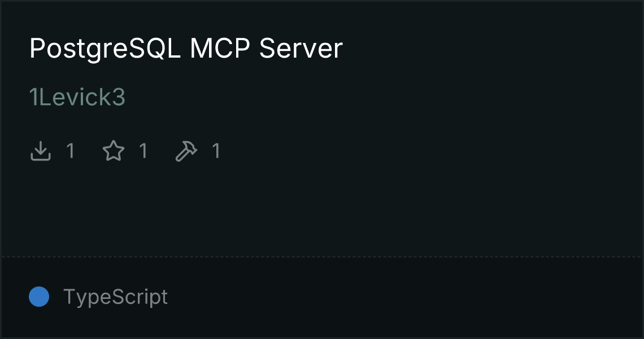Click the download count number
The height and width of the screenshot is (339, 644).
[70, 151]
